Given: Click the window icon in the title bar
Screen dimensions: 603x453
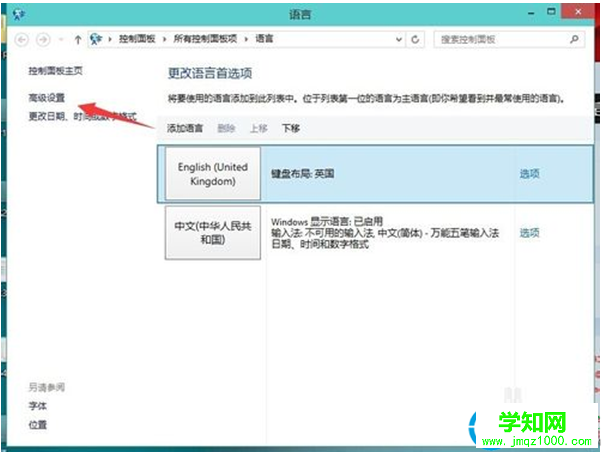Looking at the screenshot, I should (19, 15).
